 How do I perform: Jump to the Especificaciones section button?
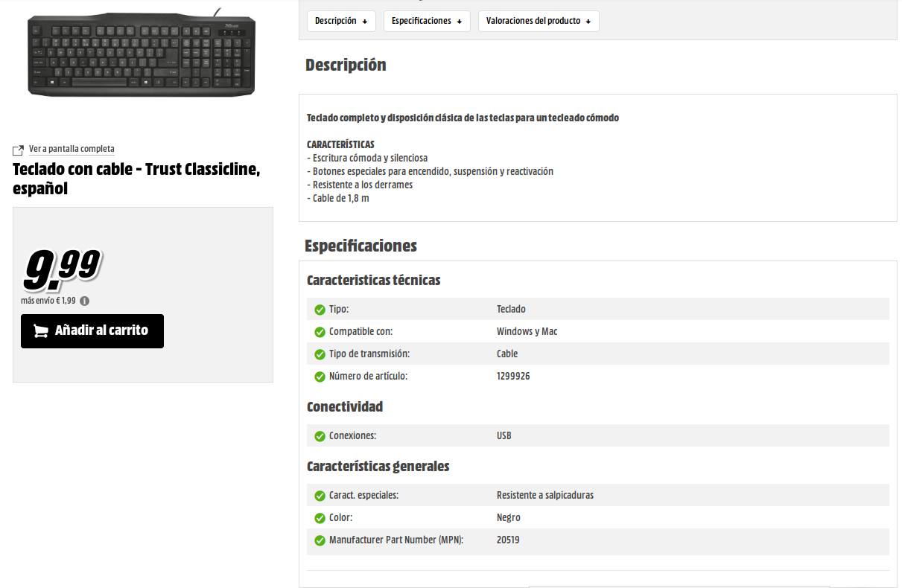pyautogui.click(x=427, y=21)
